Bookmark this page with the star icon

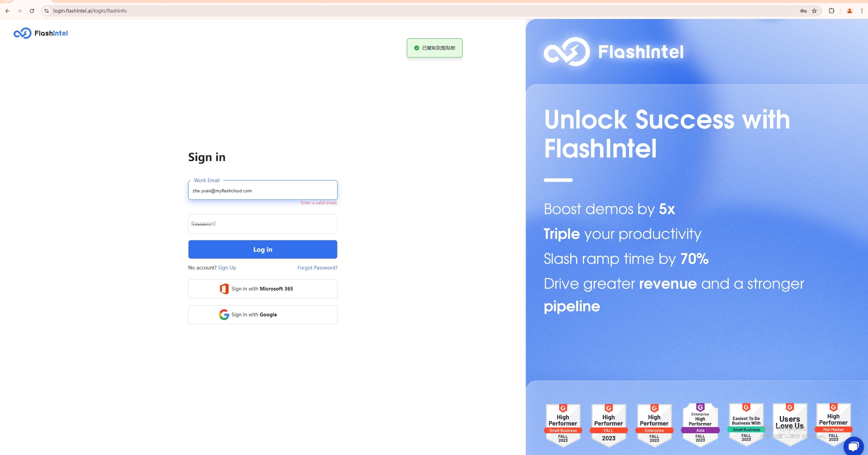[814, 11]
